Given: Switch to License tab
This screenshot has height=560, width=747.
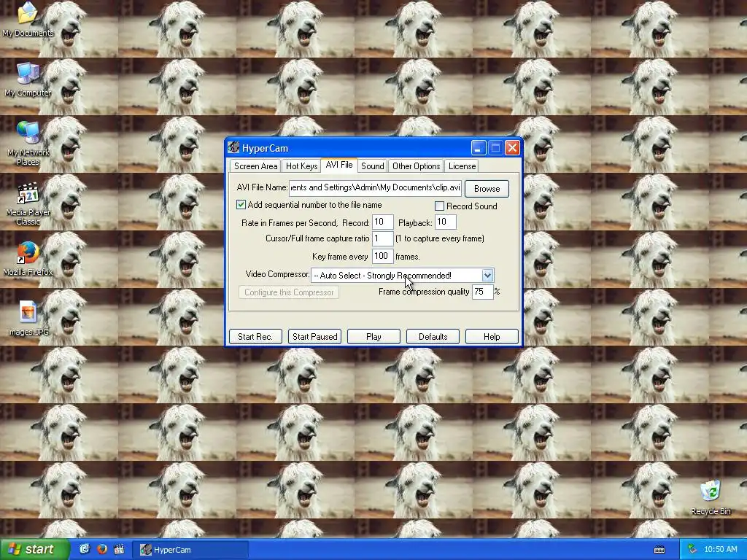Looking at the screenshot, I should [x=462, y=166].
